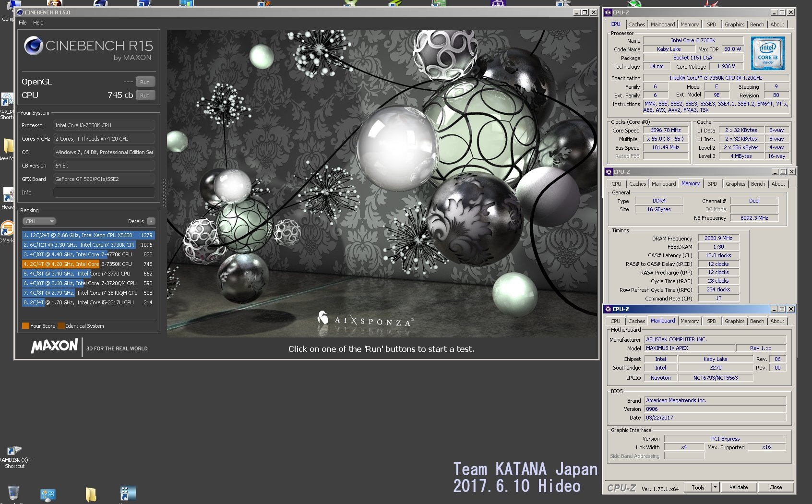Click the Validate button in CPU-Z
Screen dimensions: 812x504
click(x=739, y=487)
